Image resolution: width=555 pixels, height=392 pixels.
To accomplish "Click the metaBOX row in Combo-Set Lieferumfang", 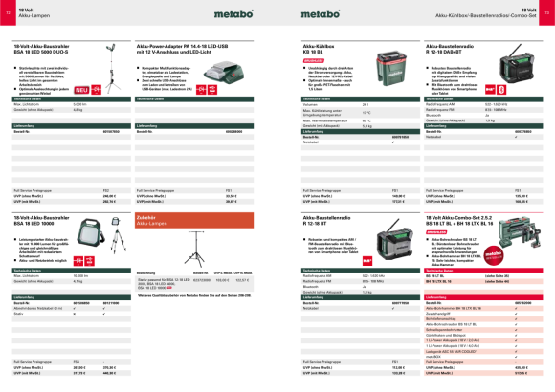I will click(483, 357).
